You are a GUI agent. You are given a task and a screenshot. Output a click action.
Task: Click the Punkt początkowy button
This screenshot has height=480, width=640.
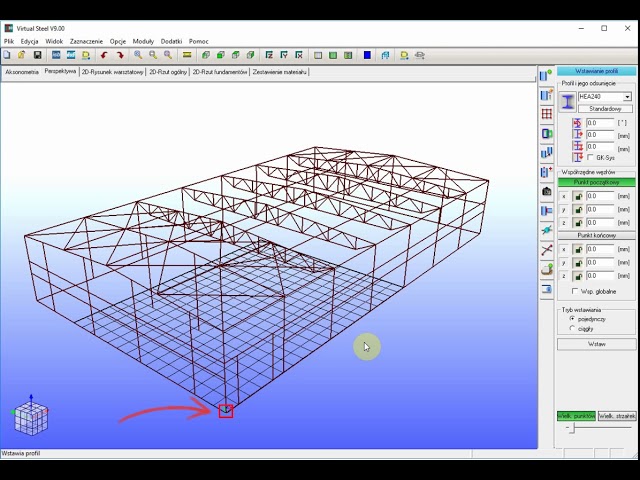point(596,182)
